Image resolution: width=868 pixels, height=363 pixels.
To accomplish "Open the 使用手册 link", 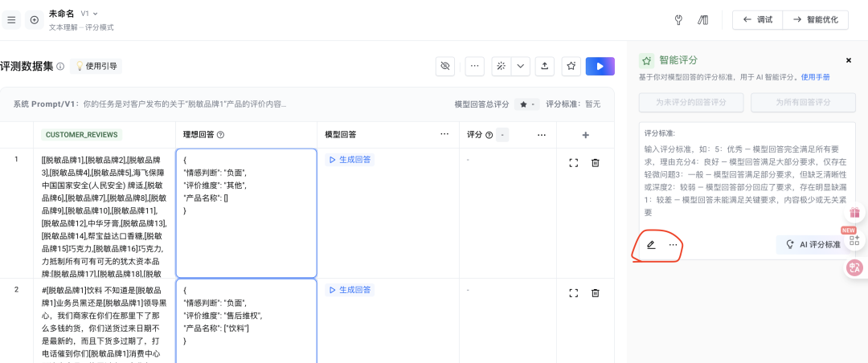I will (816, 77).
